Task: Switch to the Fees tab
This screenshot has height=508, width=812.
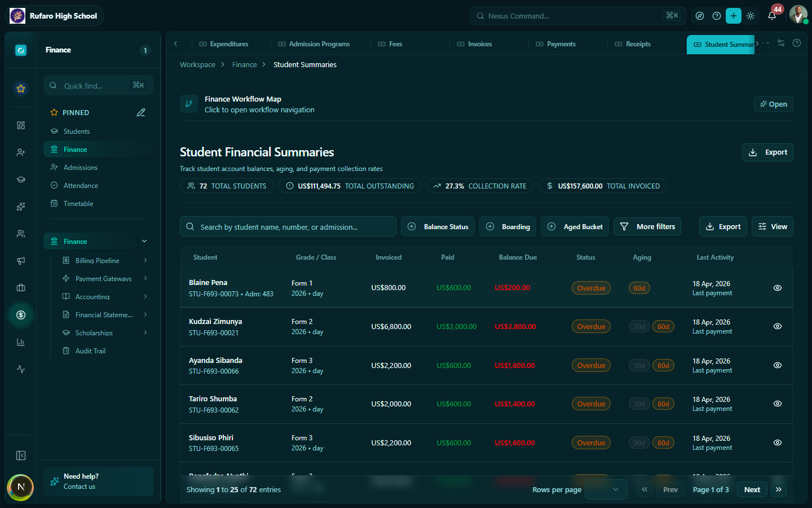Action: click(x=390, y=43)
